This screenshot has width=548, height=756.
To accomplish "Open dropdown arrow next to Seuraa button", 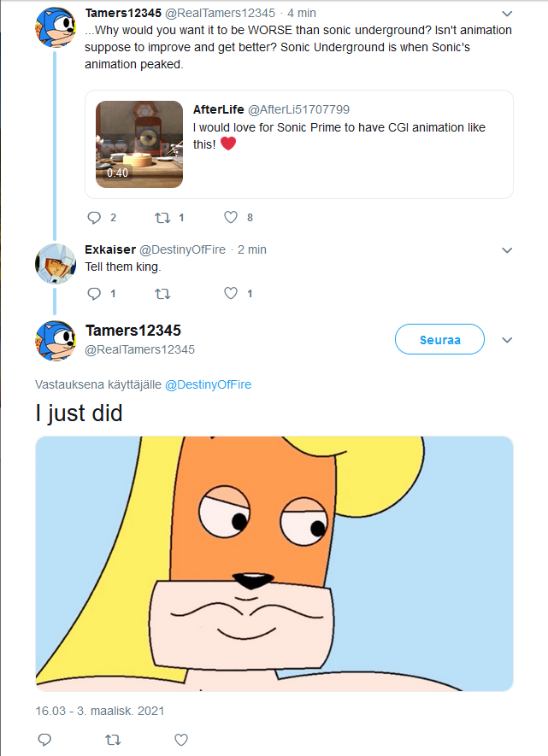I will click(x=507, y=340).
